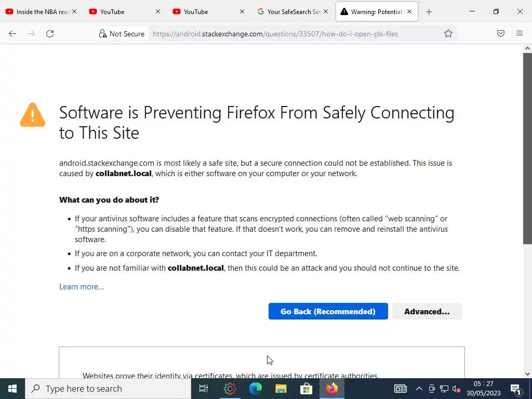Viewport: 532px width, 399px height.
Task: Open Firefox hamburger application menu
Action: [520, 34]
